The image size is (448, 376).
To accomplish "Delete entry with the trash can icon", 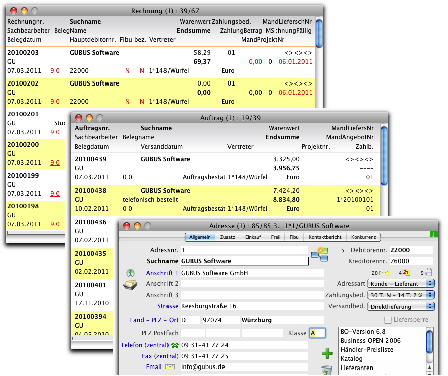I will point(327,370).
